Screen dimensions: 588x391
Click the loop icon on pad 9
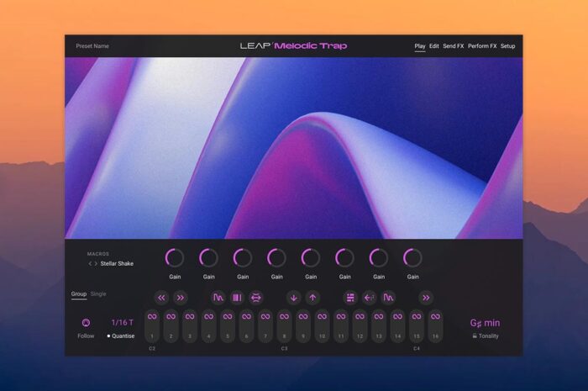click(303, 317)
